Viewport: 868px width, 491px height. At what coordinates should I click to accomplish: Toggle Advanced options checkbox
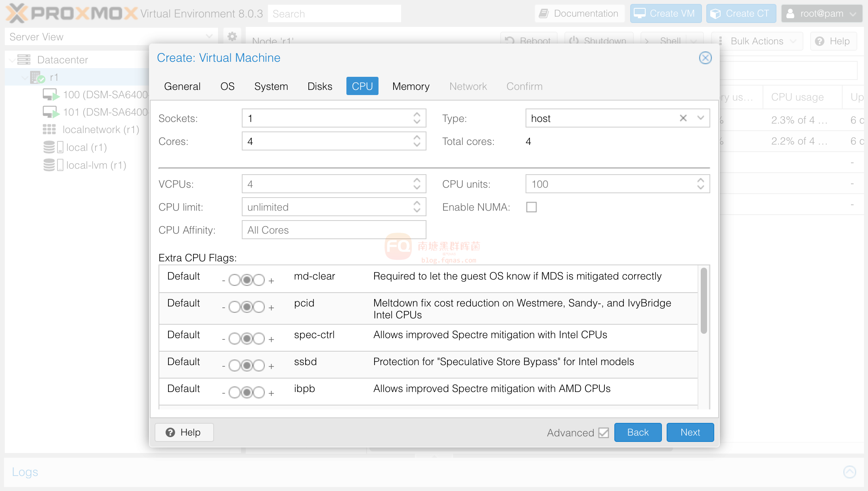point(603,433)
